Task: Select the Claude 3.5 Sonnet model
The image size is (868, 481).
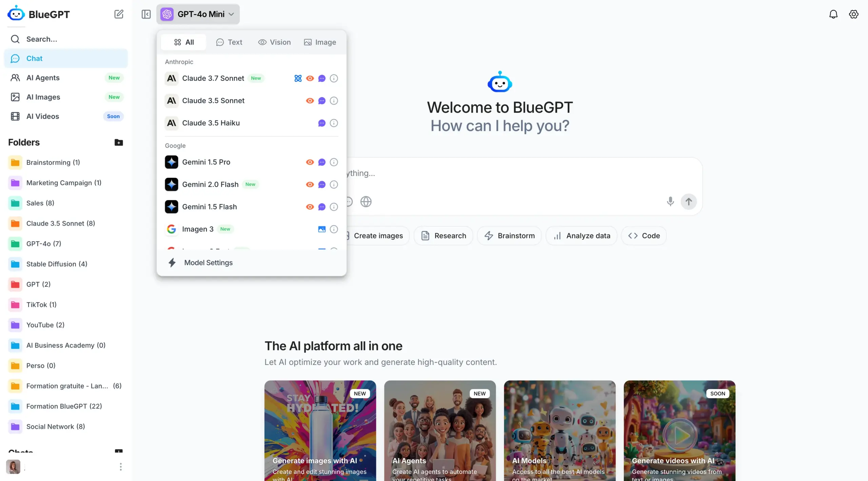Action: (252, 101)
